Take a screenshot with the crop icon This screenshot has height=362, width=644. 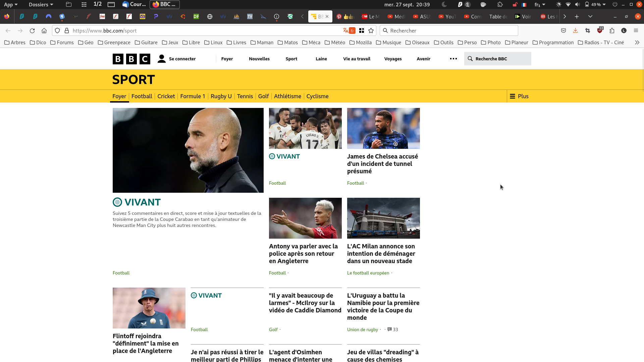[588, 31]
